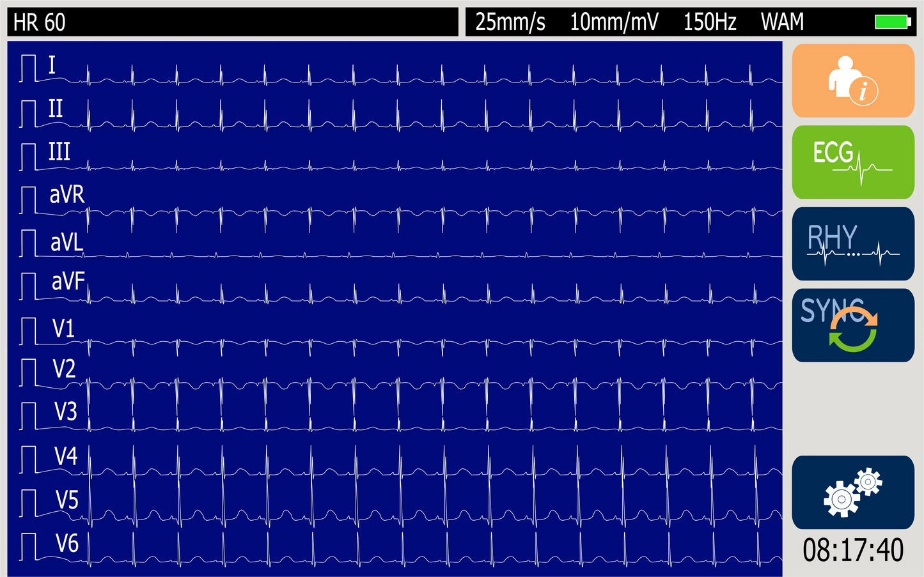
Task: Start a rhythm strip with RHY button
Action: point(852,244)
